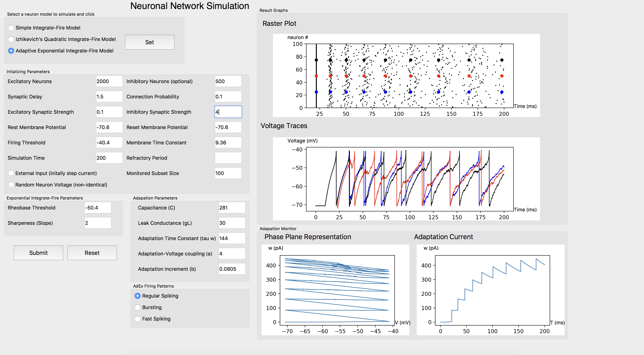Enable Random Neuron Voltage checkbox
Viewport: 644px width, 355px height.
[11, 185]
